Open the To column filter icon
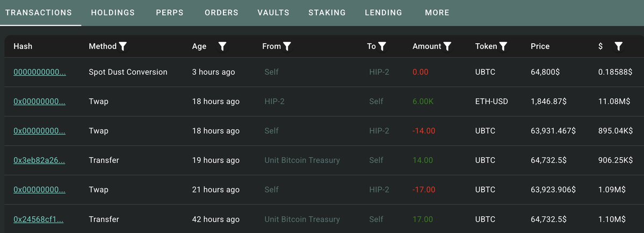 (382, 46)
